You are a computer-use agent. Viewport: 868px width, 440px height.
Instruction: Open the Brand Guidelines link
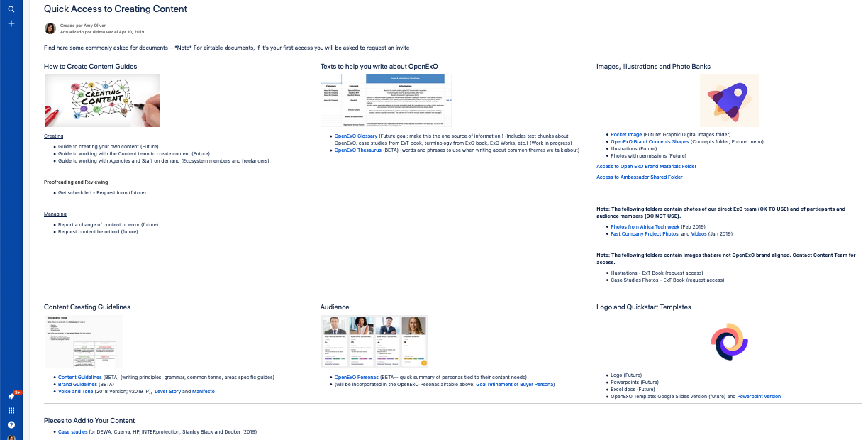[x=77, y=384]
